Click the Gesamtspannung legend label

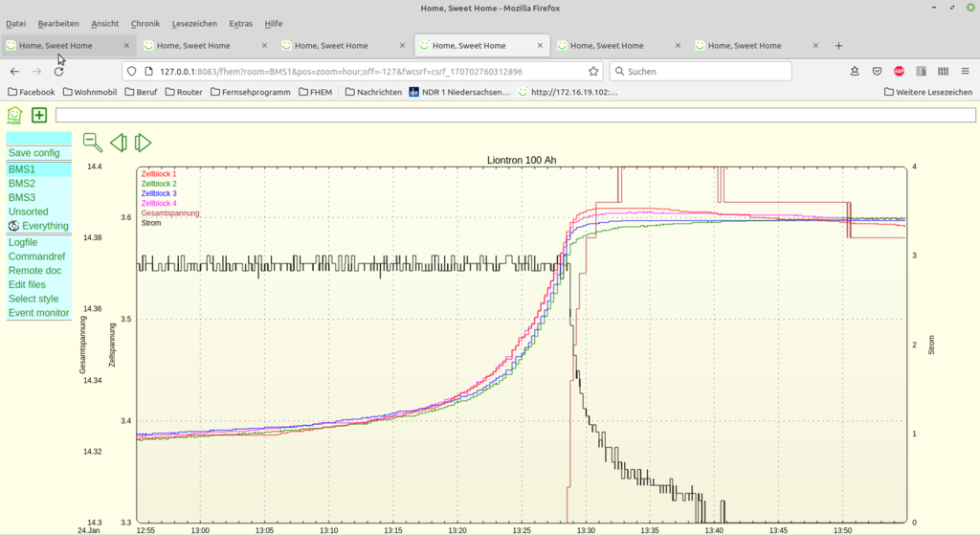pos(170,213)
